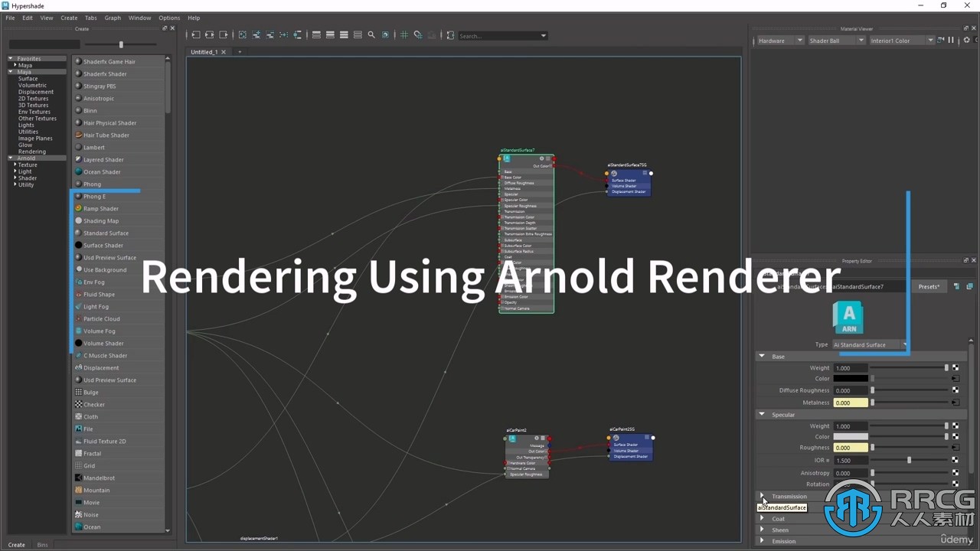Select Surface under Maya category
Viewport: 980px width, 551px height.
tap(28, 79)
